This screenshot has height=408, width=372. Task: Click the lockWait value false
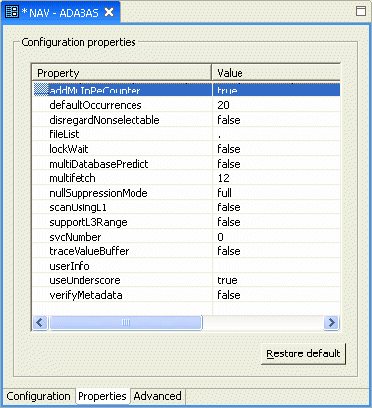(229, 149)
